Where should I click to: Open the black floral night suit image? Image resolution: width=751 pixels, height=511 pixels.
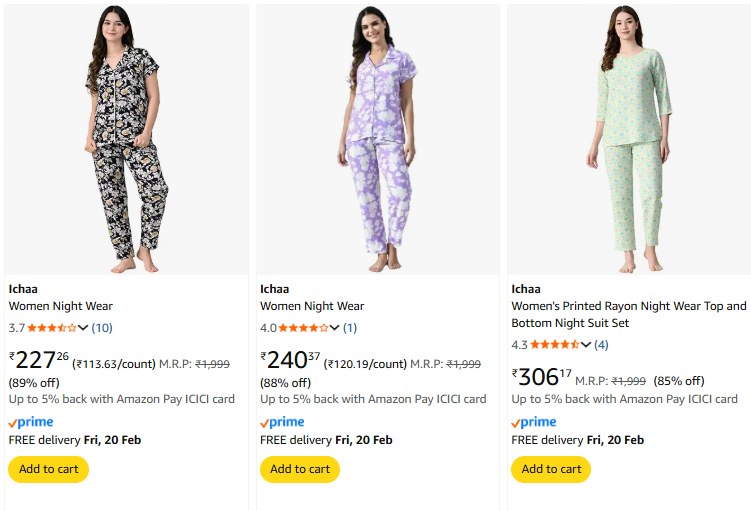(126, 140)
